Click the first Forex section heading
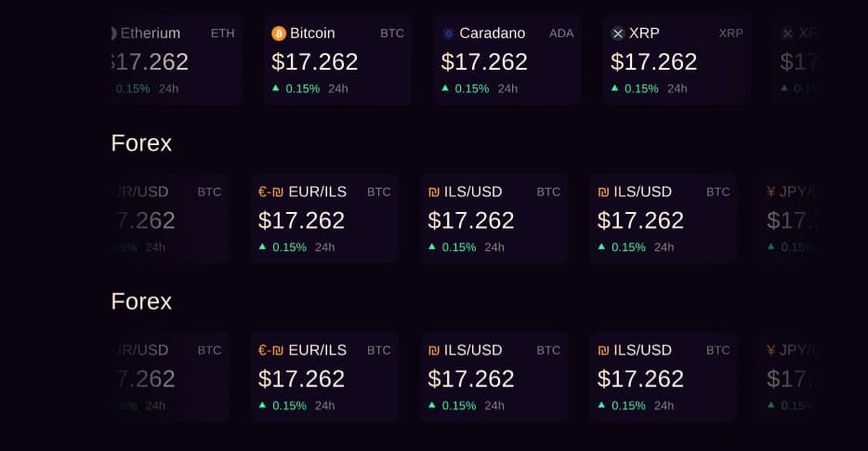 coord(141,143)
